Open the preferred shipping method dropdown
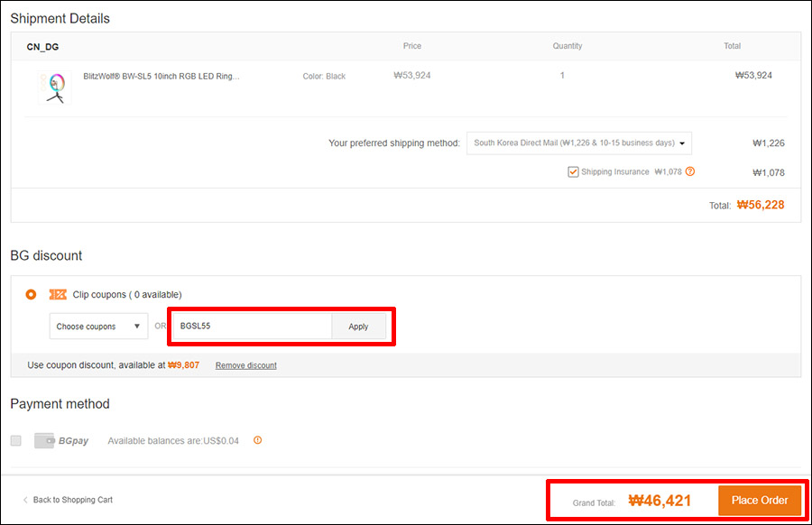812x525 pixels. (579, 143)
